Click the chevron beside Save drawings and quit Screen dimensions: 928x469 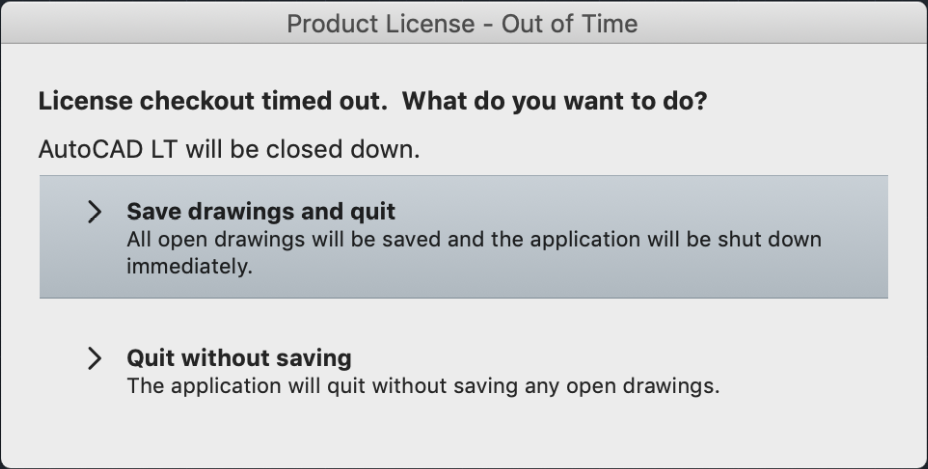(x=95, y=212)
